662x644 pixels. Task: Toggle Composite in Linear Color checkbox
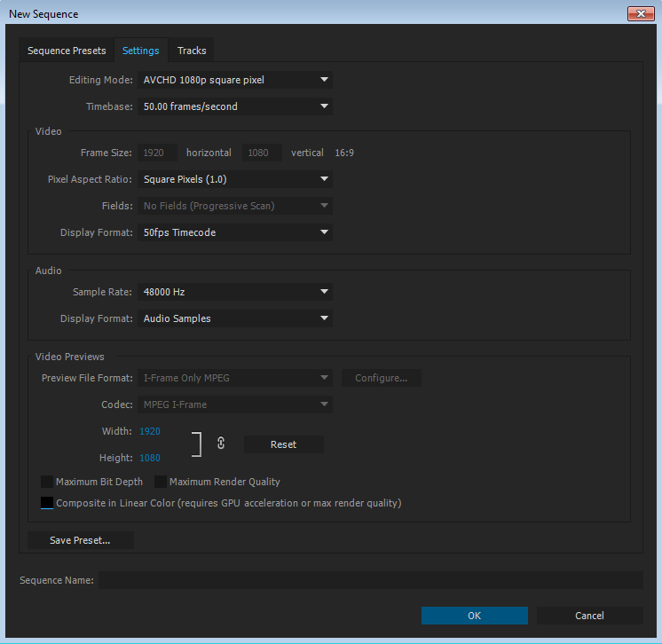47,503
